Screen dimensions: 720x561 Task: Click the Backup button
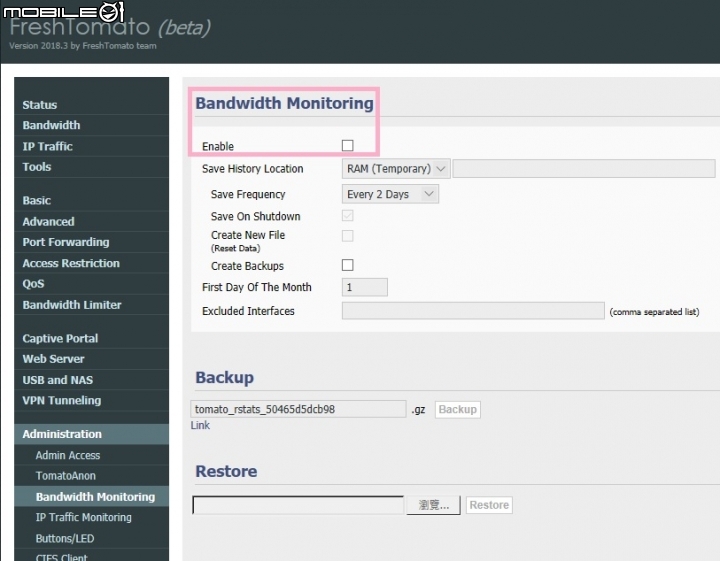[x=457, y=410]
